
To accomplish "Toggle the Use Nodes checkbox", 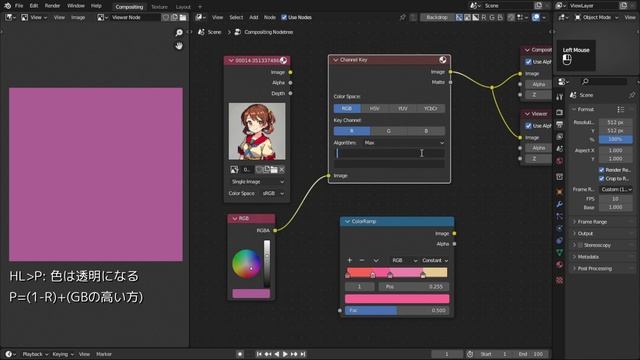I will (284, 18).
